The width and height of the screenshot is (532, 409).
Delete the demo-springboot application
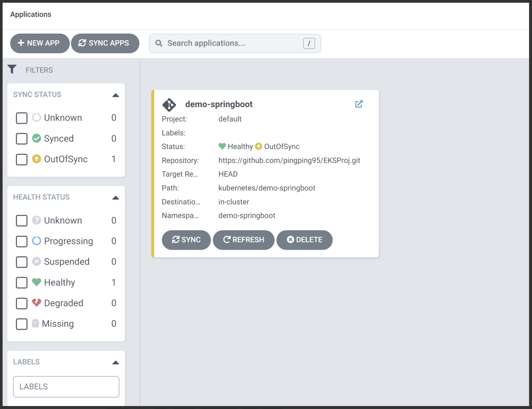point(304,240)
